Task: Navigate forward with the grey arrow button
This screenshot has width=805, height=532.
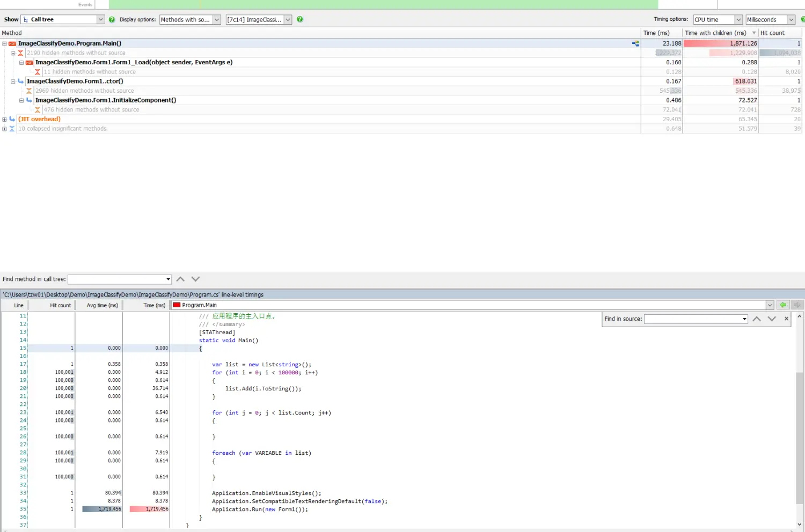Action: tap(797, 305)
